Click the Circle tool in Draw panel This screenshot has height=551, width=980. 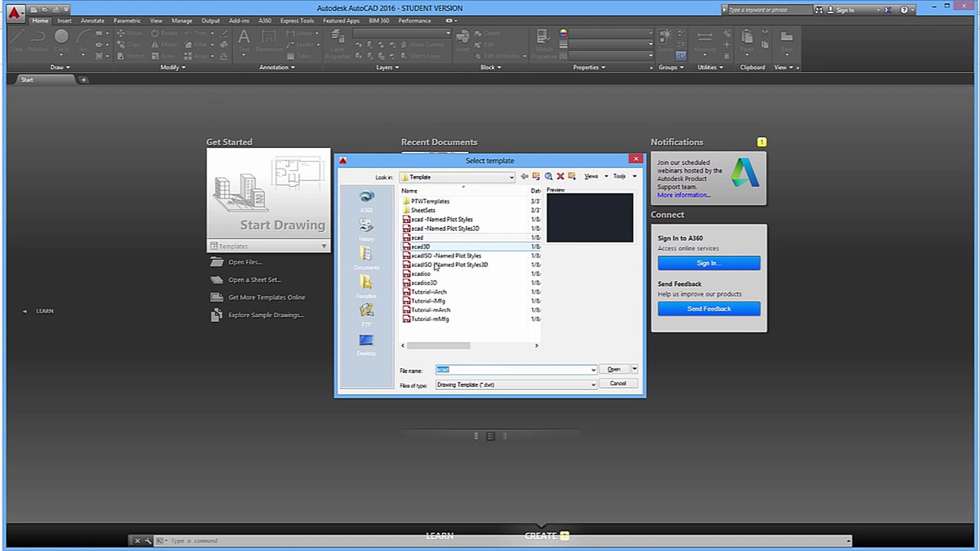coord(61,40)
